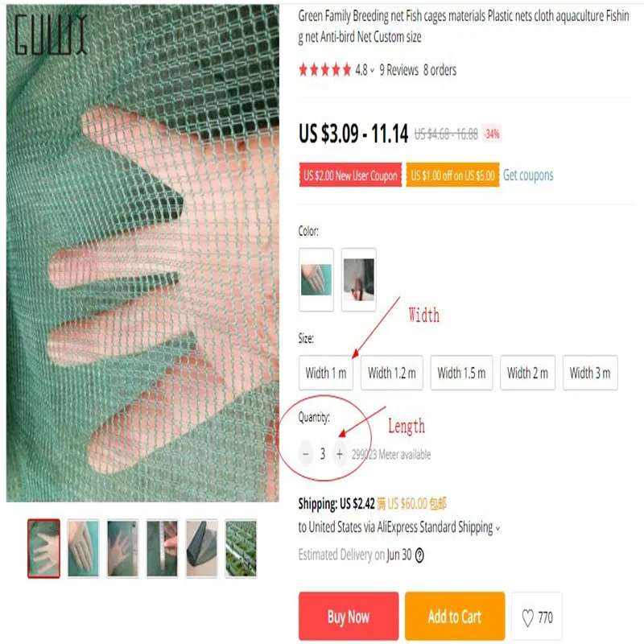The height and width of the screenshot is (644, 644).
Task: Increase quantity with the plus button
Action: 340,454
